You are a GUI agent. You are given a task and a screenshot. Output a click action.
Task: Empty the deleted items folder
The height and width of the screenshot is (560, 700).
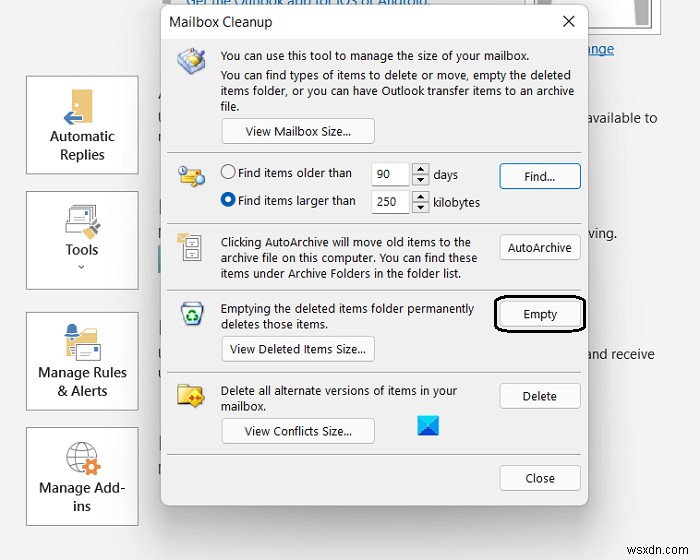tap(540, 314)
